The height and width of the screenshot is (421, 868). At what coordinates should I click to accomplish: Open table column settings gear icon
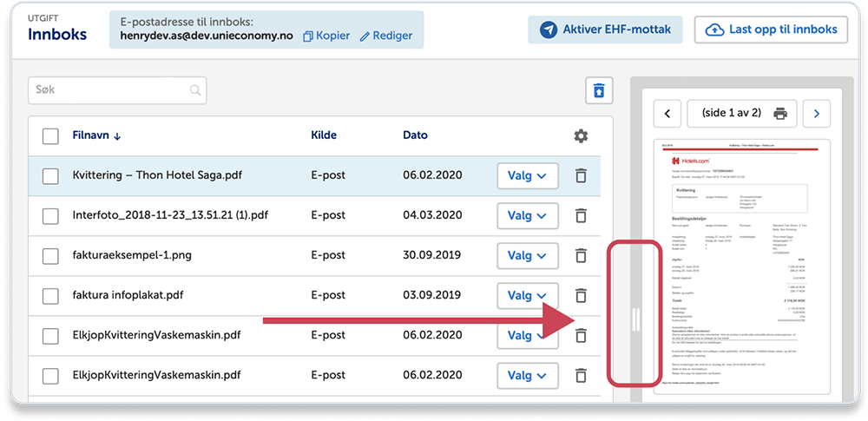(581, 136)
